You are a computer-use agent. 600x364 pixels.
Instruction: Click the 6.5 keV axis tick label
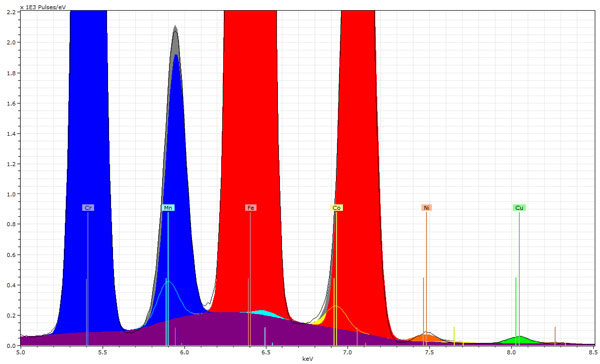(x=266, y=351)
